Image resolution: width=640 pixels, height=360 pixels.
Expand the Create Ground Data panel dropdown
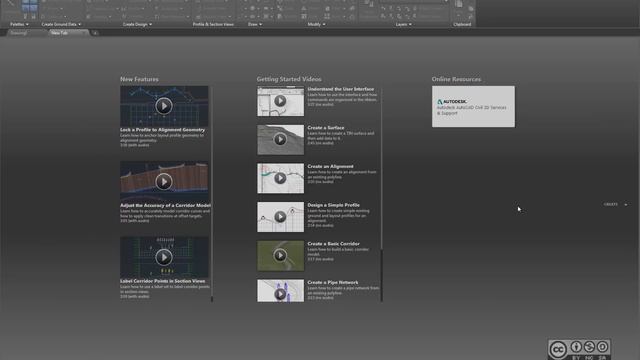(61, 24)
